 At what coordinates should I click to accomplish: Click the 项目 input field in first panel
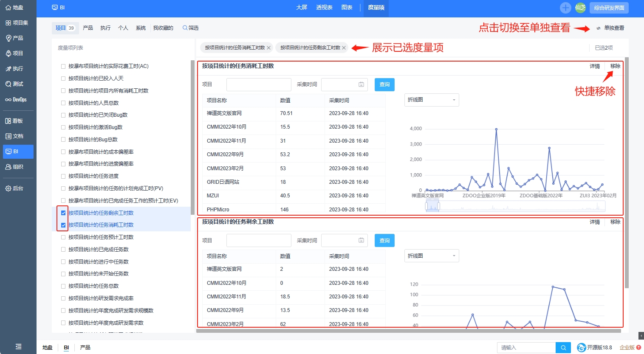(259, 84)
